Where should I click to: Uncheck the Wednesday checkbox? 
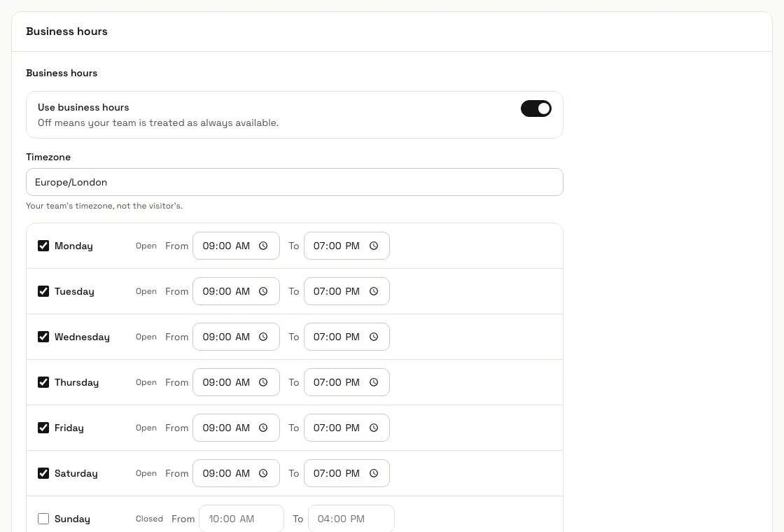point(43,337)
